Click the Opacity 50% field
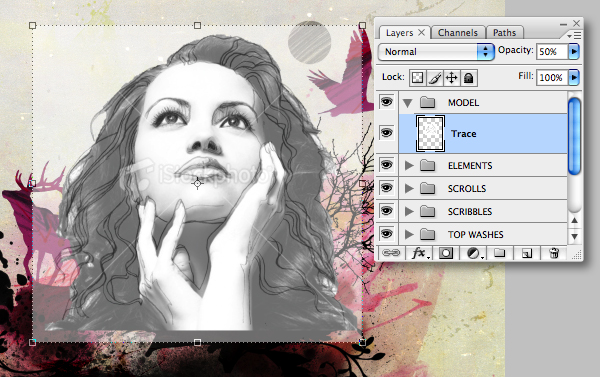 (552, 51)
